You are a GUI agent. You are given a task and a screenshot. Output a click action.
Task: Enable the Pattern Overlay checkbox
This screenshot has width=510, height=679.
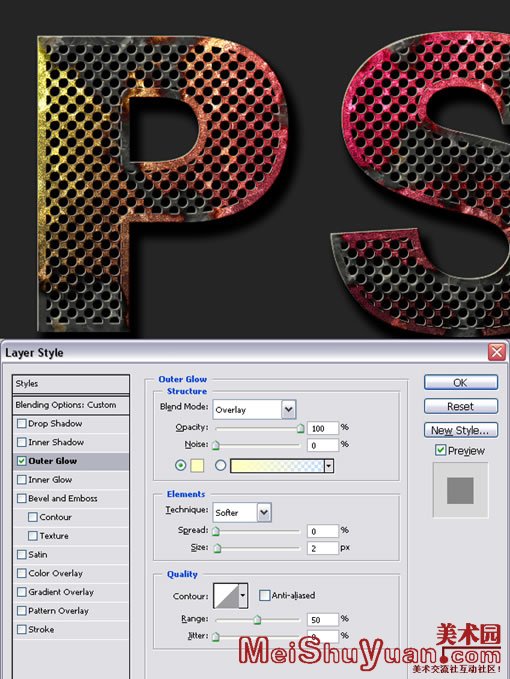[x=22, y=611]
